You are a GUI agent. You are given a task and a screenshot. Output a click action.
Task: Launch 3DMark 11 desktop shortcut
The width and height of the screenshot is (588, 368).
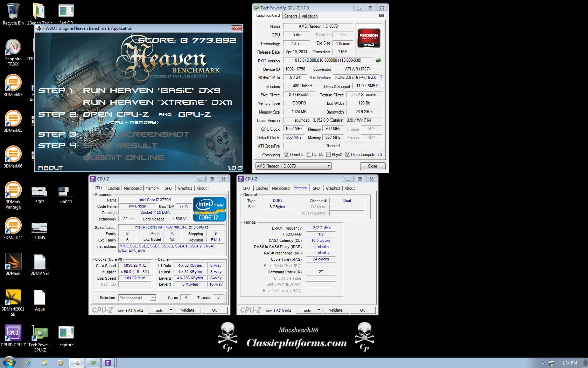coord(13,229)
